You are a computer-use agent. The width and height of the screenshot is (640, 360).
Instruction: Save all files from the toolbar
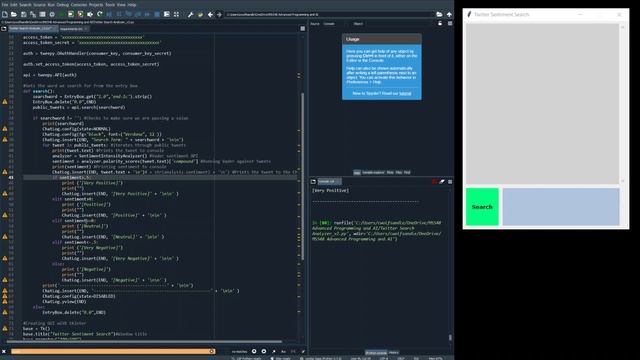click(x=33, y=14)
